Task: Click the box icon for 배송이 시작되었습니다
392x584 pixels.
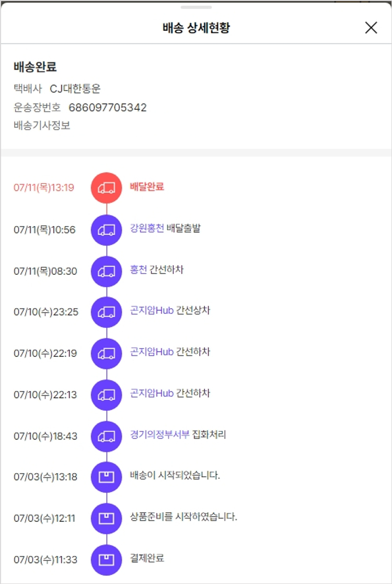Action: (107, 477)
